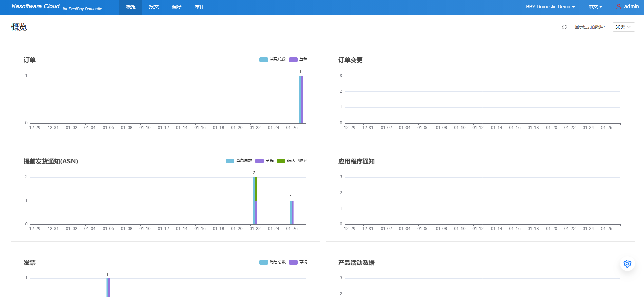The image size is (644, 297).
Task: Click the admin username link
Action: click(x=631, y=7)
